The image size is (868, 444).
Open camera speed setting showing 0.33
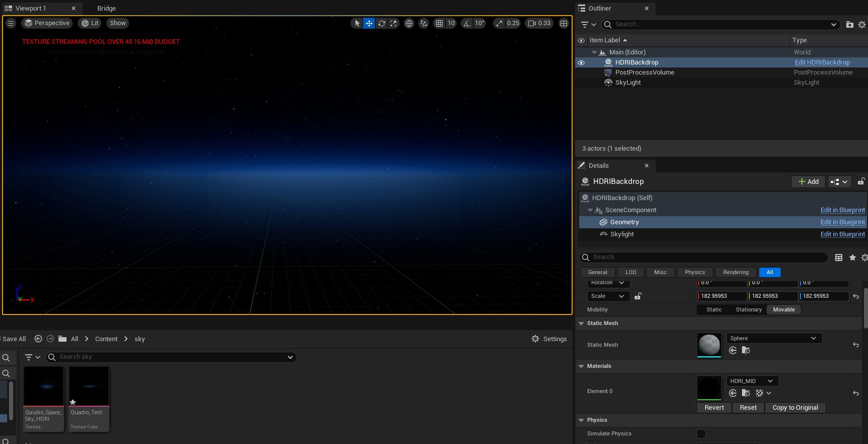pos(539,23)
